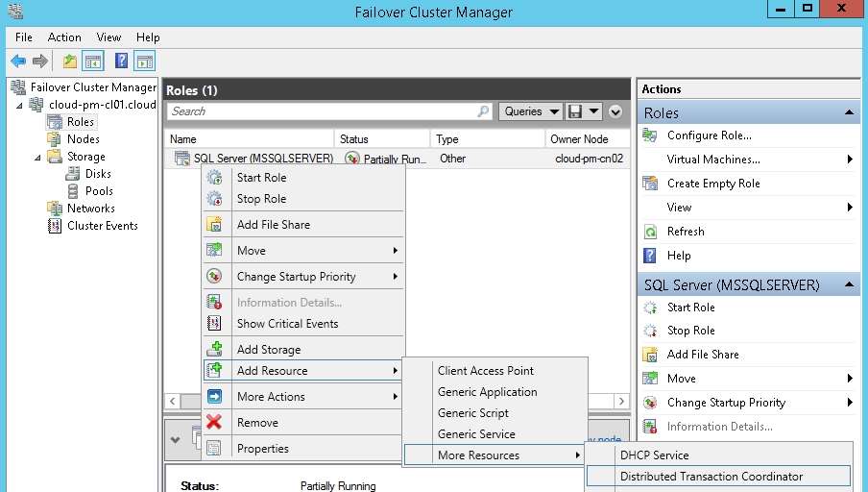Select Generic Script in submenu

495,413
